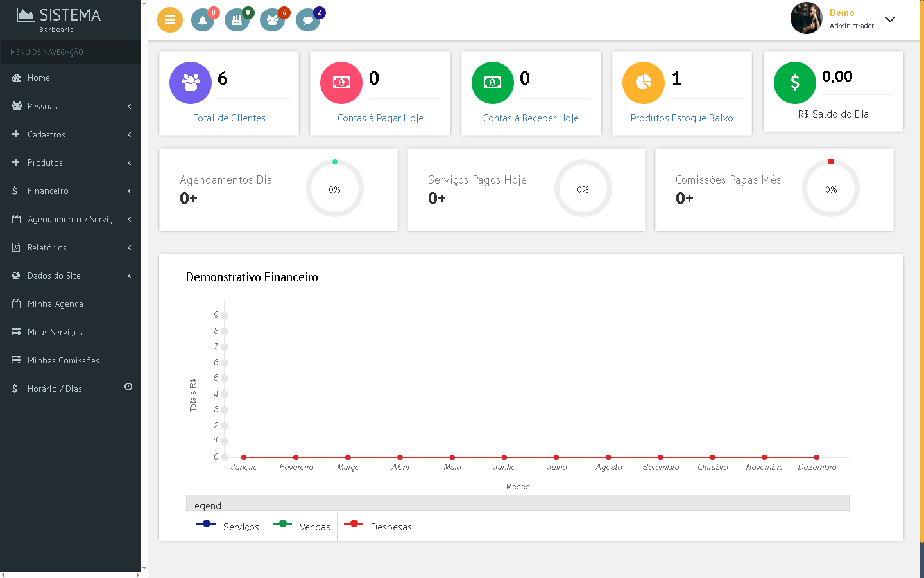The width and height of the screenshot is (924, 578).
Task: Click the pink Contas à Pagar icon
Action: 341,83
